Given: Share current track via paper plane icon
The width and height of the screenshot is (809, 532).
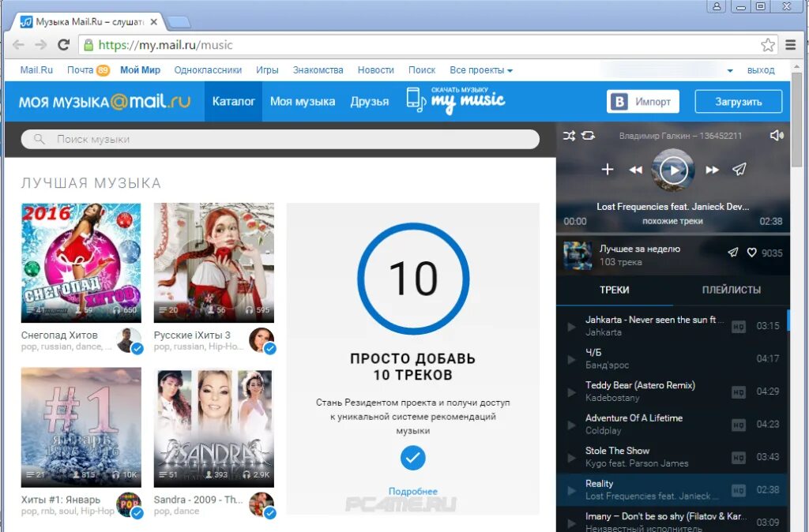Looking at the screenshot, I should point(739,169).
